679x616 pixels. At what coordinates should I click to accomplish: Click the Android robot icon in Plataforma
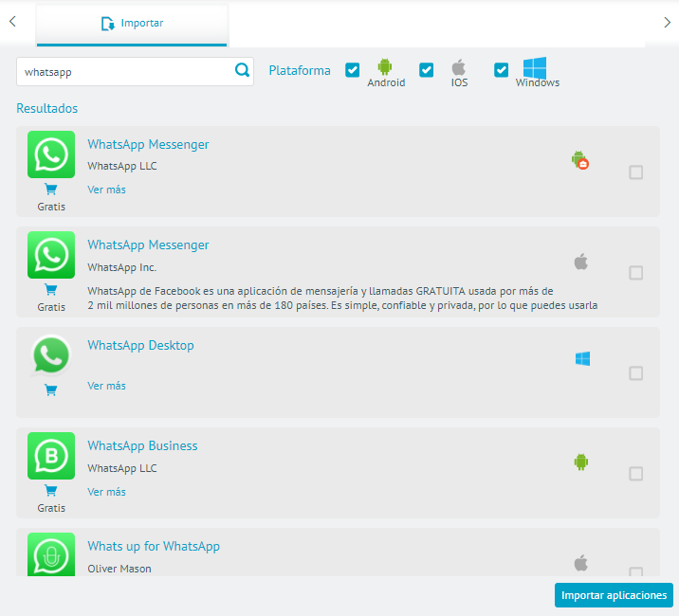click(x=384, y=66)
